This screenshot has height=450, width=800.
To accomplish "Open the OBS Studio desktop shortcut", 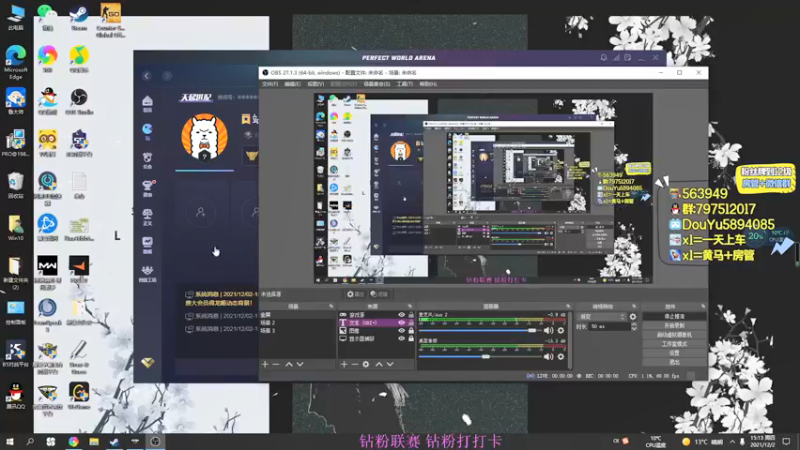I will (x=79, y=101).
